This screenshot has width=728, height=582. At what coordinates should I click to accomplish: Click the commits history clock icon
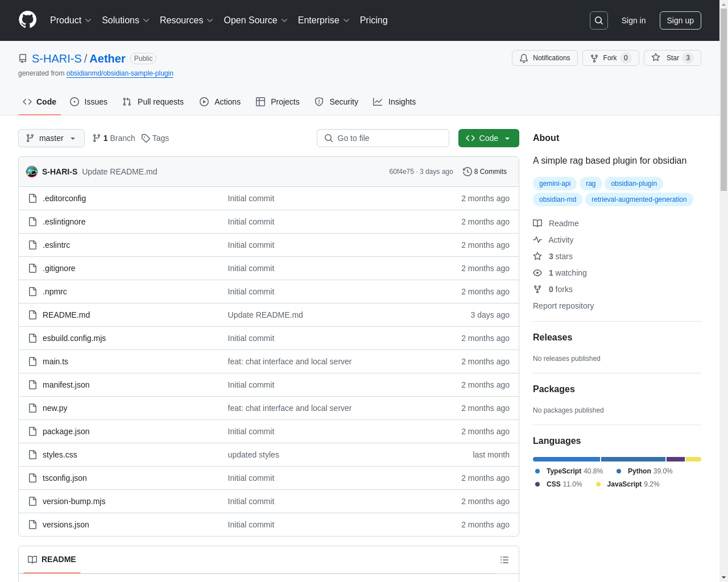(x=468, y=172)
